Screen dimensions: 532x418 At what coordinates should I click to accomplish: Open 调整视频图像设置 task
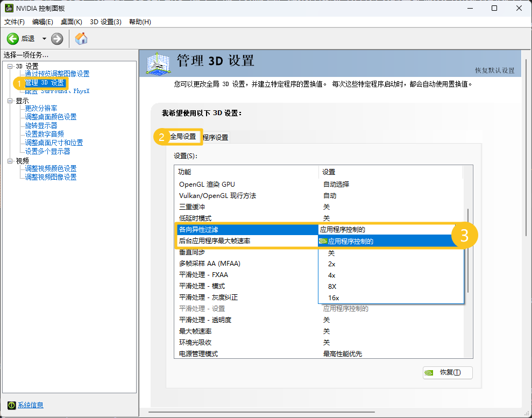pos(51,177)
